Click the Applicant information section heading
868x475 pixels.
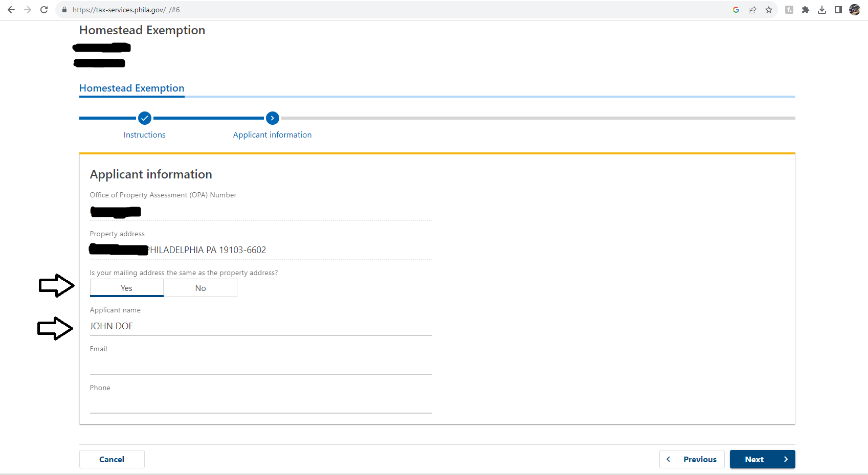[151, 174]
